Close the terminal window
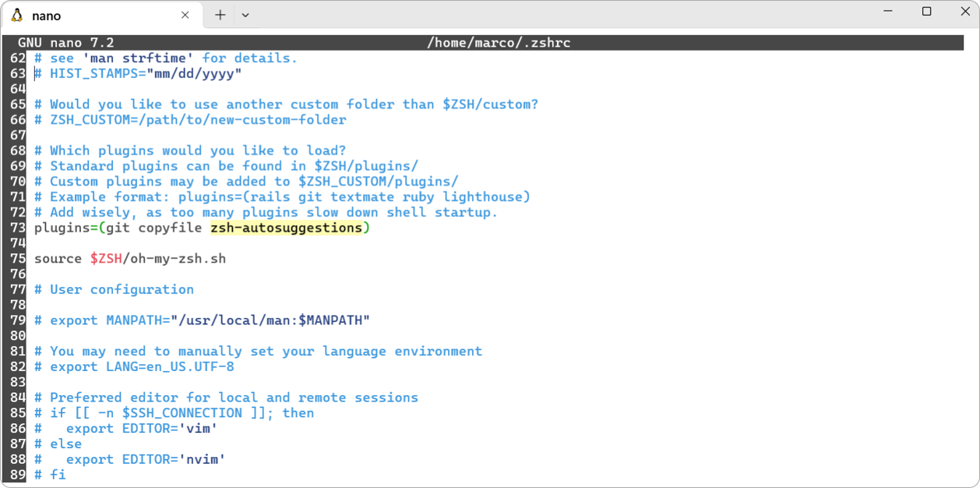Image resolution: width=980 pixels, height=488 pixels. tap(962, 12)
